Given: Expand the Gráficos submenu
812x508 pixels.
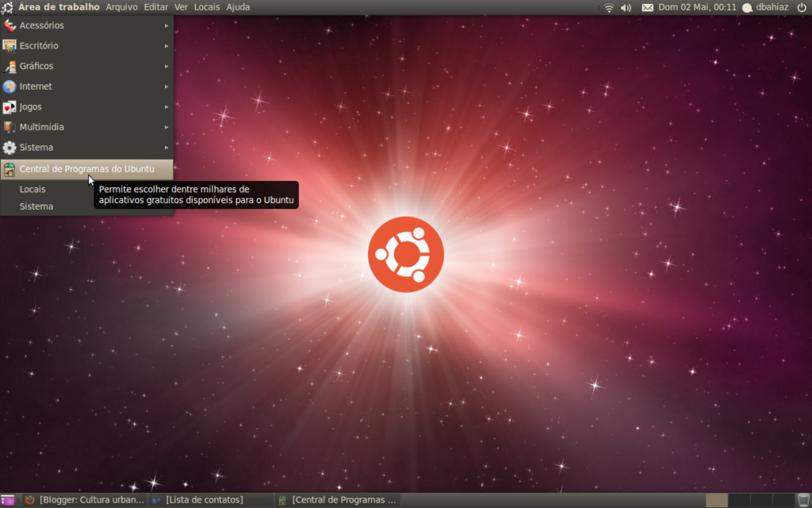Looking at the screenshot, I should 87,66.
